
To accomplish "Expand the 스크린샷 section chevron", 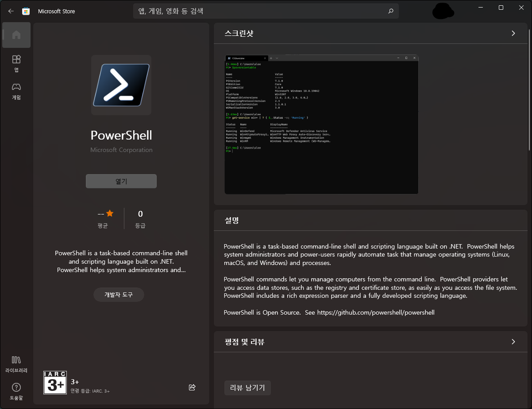I will (x=513, y=33).
